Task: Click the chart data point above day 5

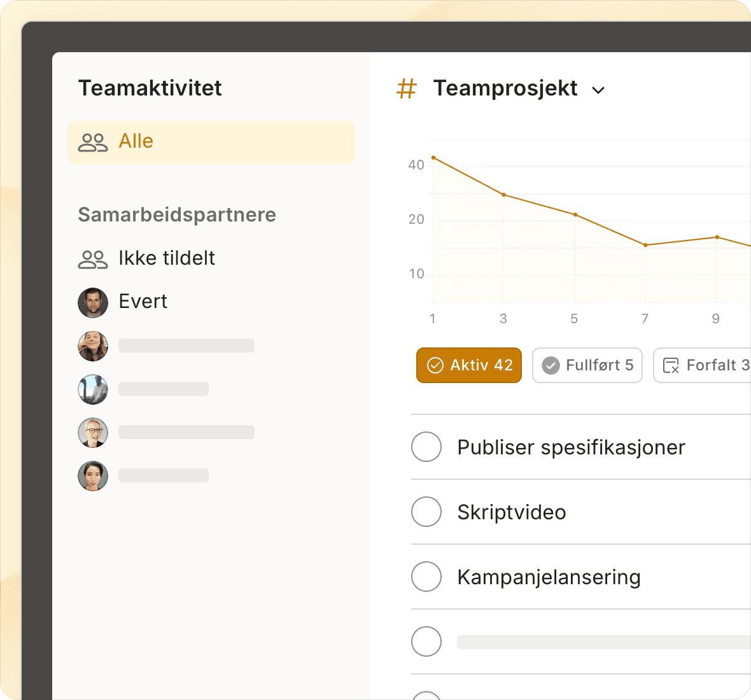Action: [575, 214]
